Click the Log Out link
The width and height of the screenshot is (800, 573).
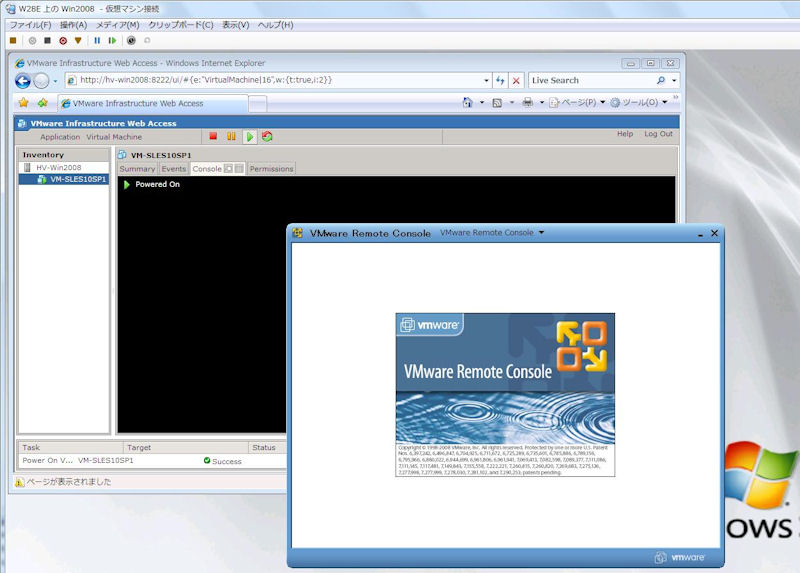click(x=658, y=134)
